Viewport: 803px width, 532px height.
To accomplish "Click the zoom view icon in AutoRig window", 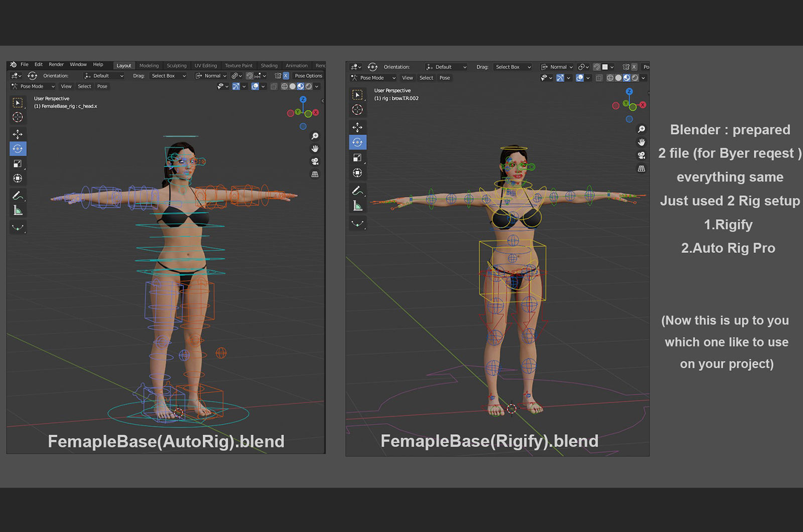I will (315, 136).
